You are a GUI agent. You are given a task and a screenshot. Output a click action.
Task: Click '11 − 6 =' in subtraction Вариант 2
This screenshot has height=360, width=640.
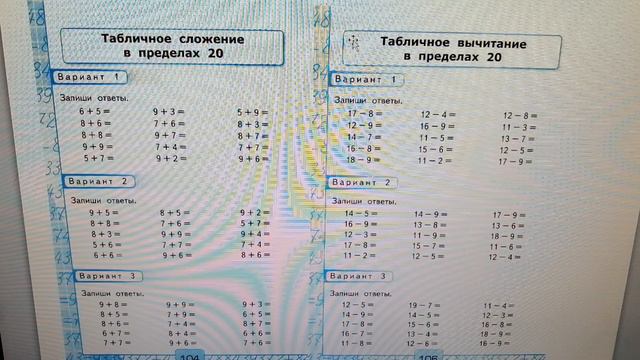(x=506, y=247)
